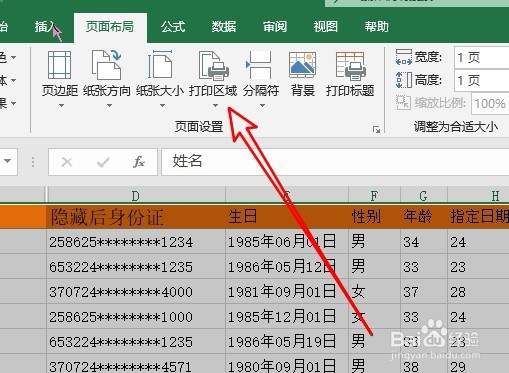Click cell 1986年05月12日

[x=287, y=267]
